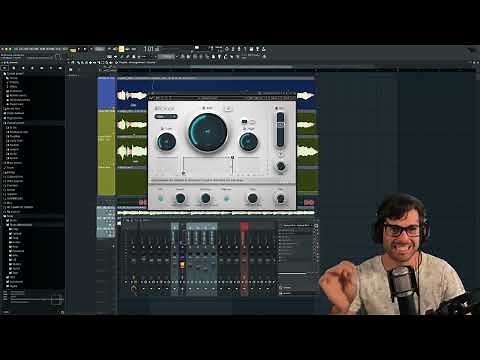Viewport: 480px width, 360px height.
Task: Click the small knob below the plugin's vertical fader
Action: (x=281, y=166)
